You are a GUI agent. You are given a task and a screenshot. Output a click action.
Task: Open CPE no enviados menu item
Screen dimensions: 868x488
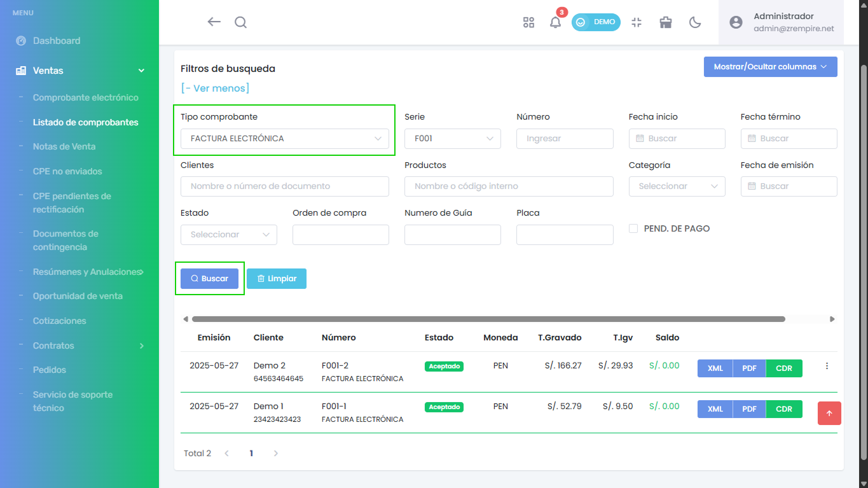67,171
